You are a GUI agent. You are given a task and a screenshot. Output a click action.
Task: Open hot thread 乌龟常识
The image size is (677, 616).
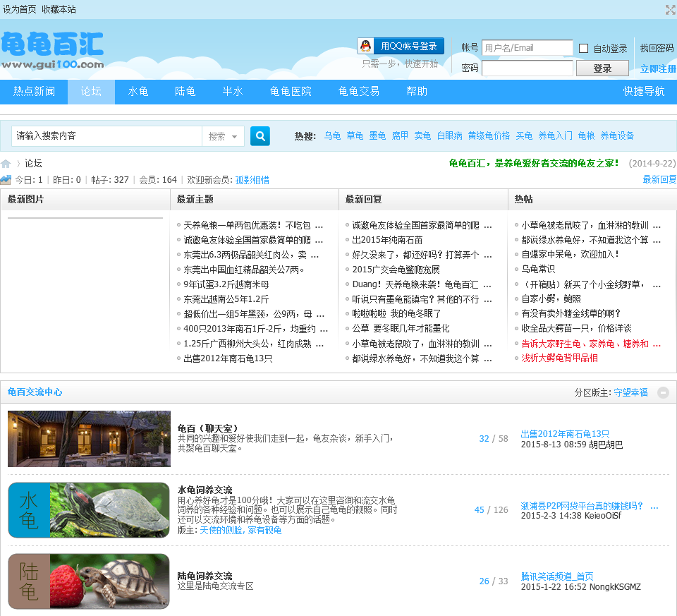[x=538, y=269]
